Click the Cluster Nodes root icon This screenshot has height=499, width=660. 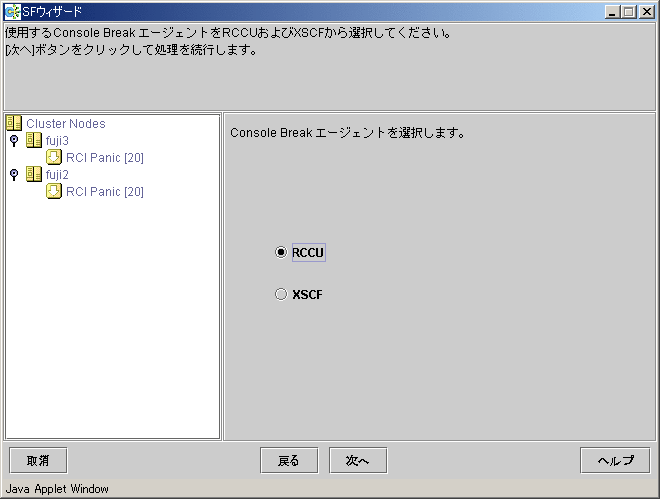point(14,123)
